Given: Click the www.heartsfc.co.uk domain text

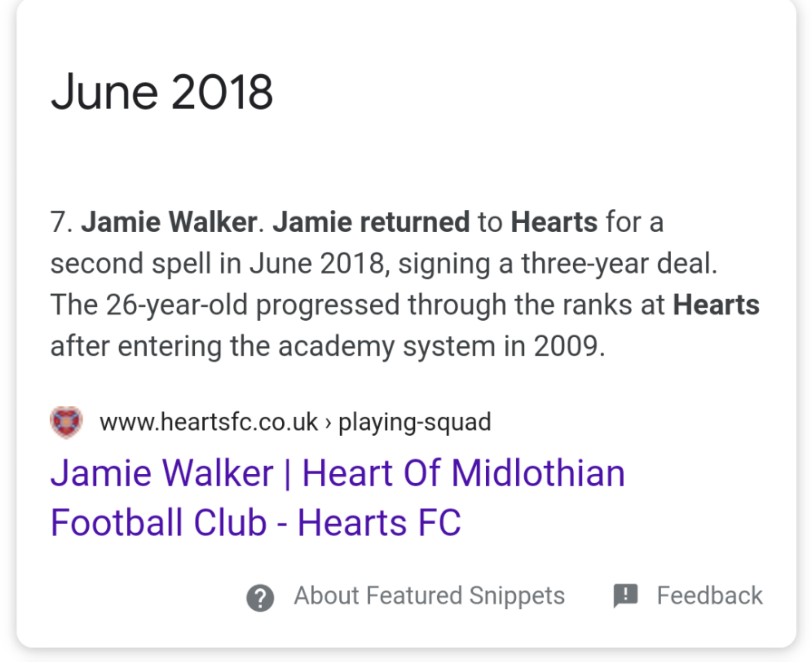Looking at the screenshot, I should pyautogui.click(x=209, y=422).
